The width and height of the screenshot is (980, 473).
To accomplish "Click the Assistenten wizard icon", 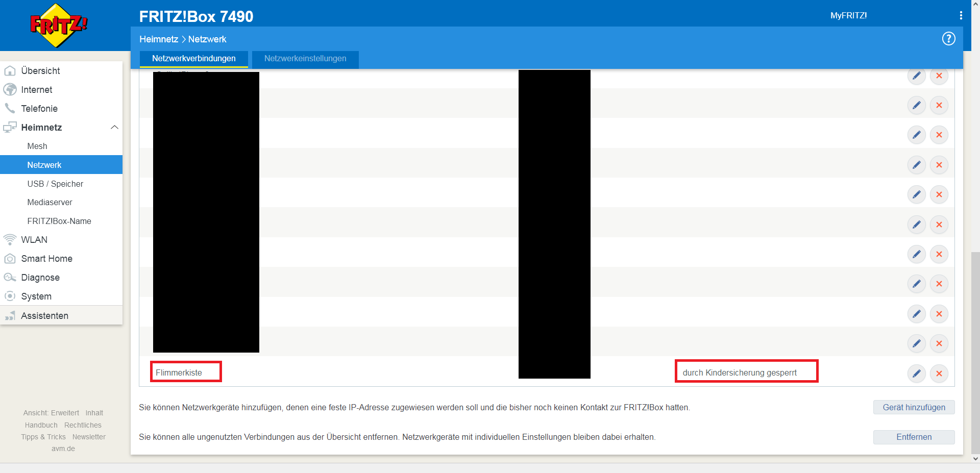I will pos(10,316).
